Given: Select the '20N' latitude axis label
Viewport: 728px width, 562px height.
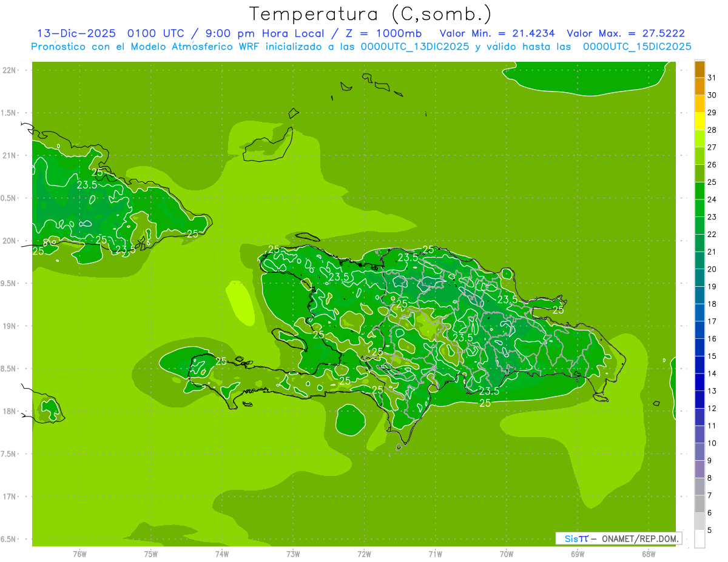Looking at the screenshot, I should [x=9, y=241].
